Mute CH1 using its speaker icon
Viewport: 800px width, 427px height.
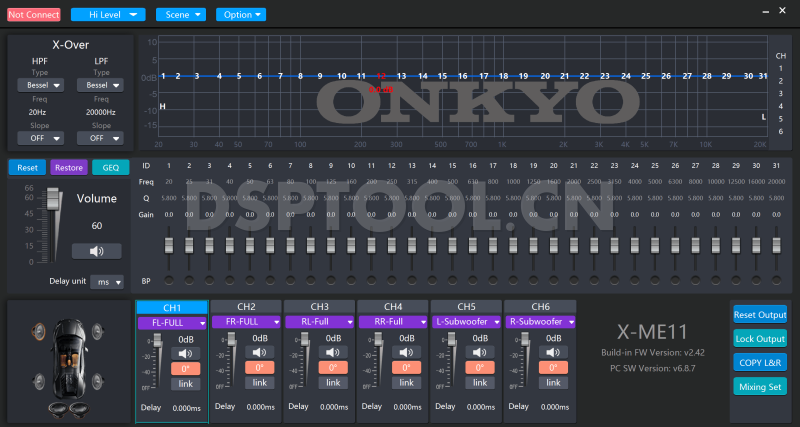[184, 353]
